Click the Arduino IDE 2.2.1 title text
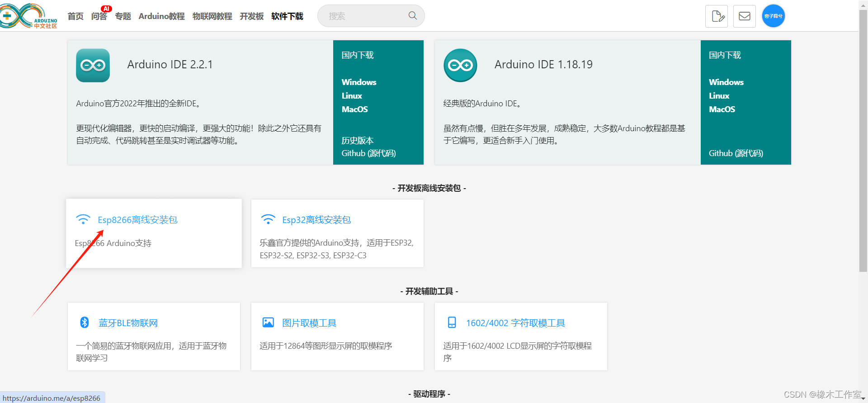 (x=170, y=64)
